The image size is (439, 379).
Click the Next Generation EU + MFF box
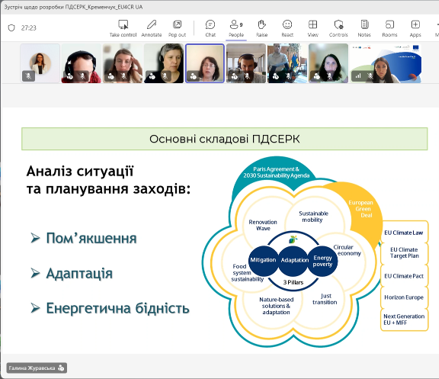(404, 319)
